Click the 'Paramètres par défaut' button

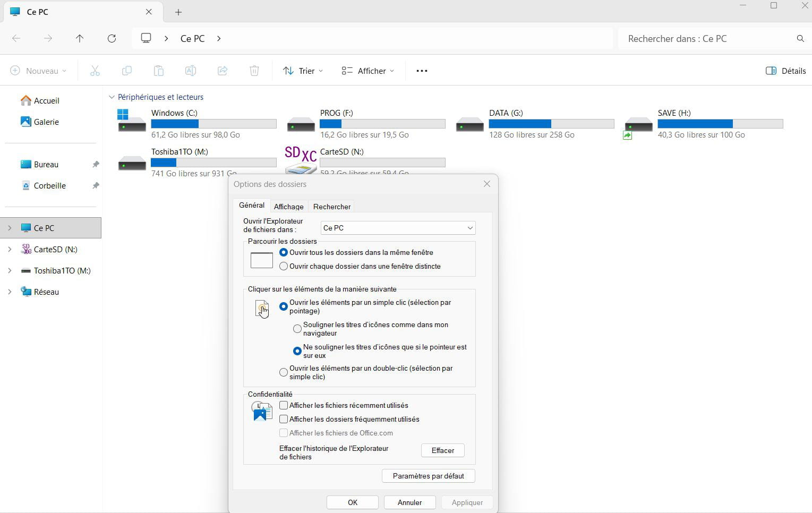coord(428,476)
